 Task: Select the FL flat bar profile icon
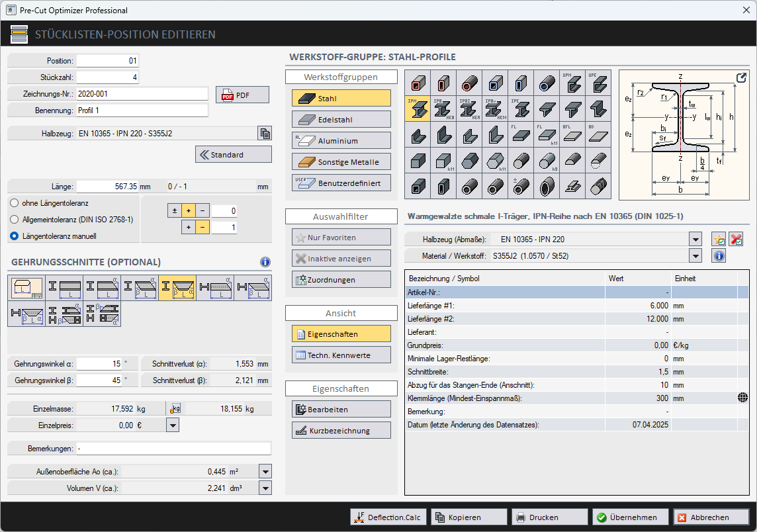tap(521, 134)
